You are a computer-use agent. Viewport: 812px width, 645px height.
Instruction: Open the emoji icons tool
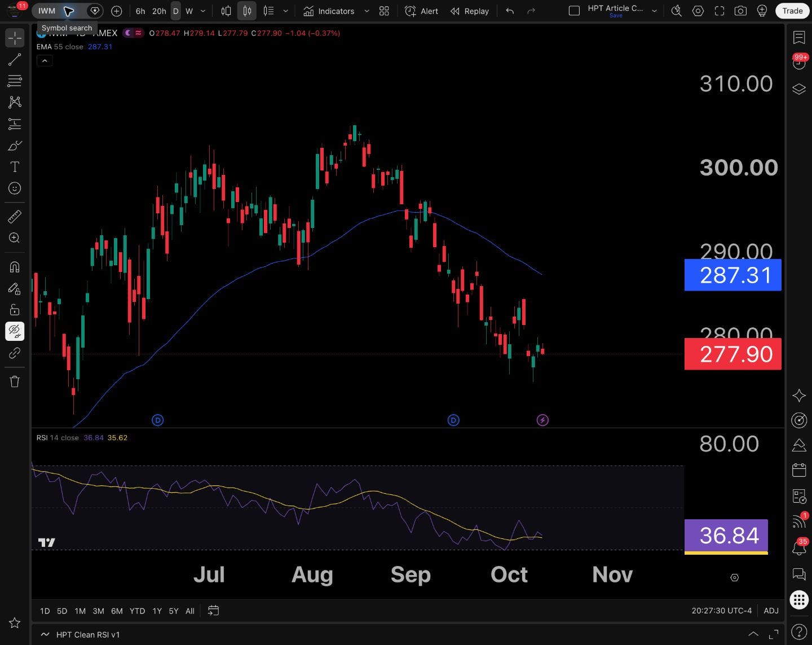[15, 188]
